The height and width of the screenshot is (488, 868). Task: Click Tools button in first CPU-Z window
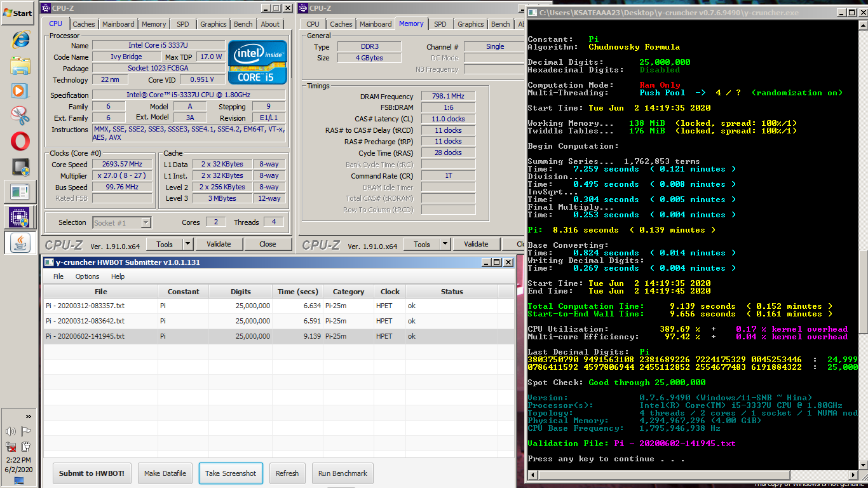click(x=165, y=244)
